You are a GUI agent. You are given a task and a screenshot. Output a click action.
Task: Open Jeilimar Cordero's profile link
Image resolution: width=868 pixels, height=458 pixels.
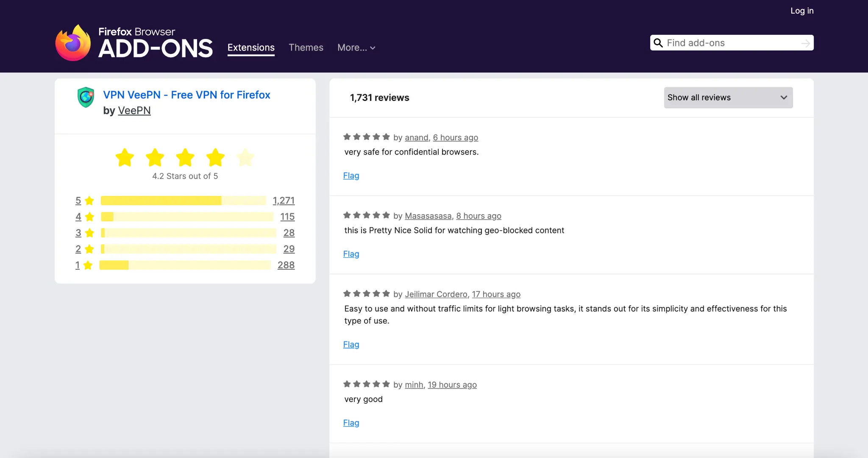[436, 294]
